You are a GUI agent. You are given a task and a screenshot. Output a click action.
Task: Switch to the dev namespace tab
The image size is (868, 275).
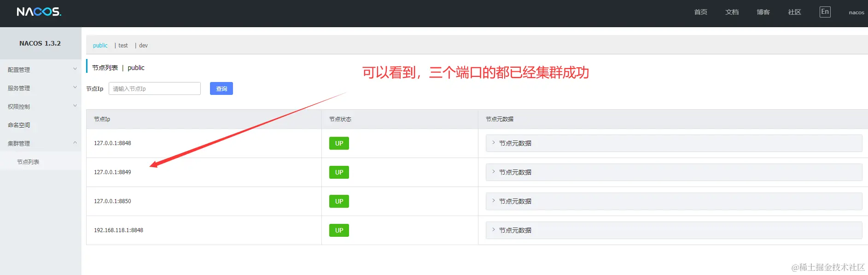(143, 45)
